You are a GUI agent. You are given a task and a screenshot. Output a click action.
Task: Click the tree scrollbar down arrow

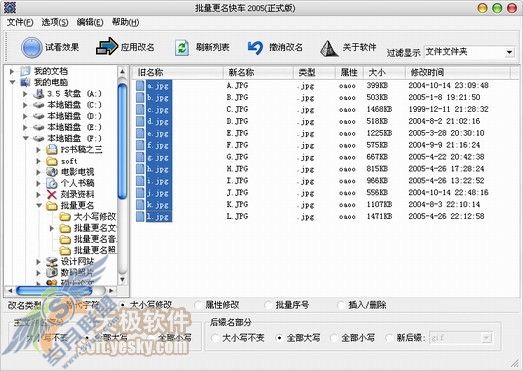(x=122, y=279)
